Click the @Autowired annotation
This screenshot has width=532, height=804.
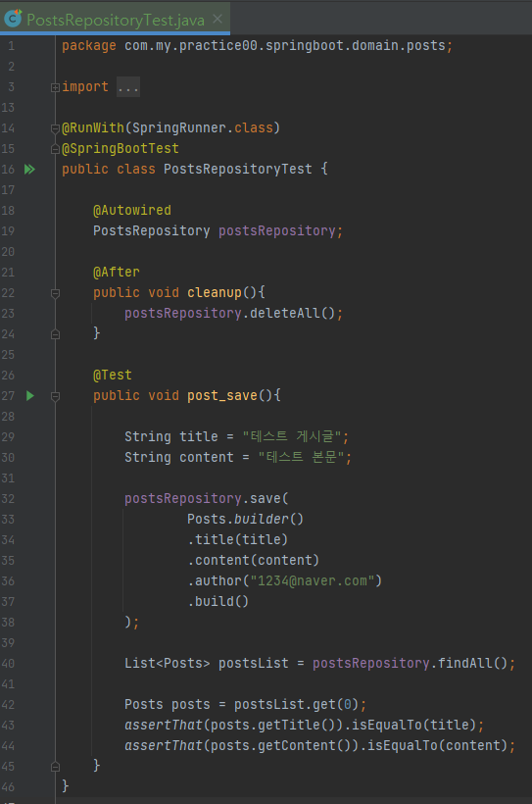pos(132,210)
